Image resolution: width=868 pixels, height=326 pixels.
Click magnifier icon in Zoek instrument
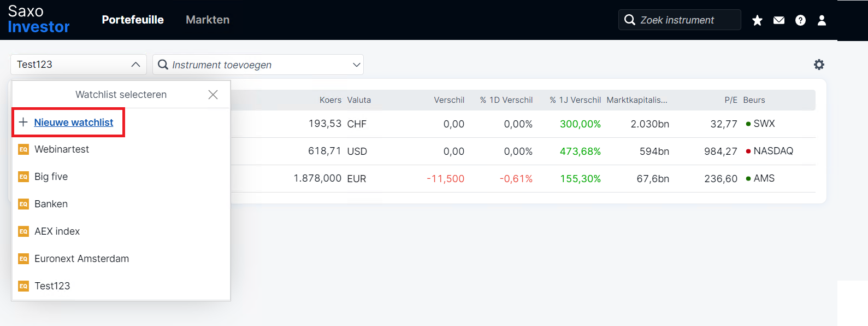pos(630,20)
